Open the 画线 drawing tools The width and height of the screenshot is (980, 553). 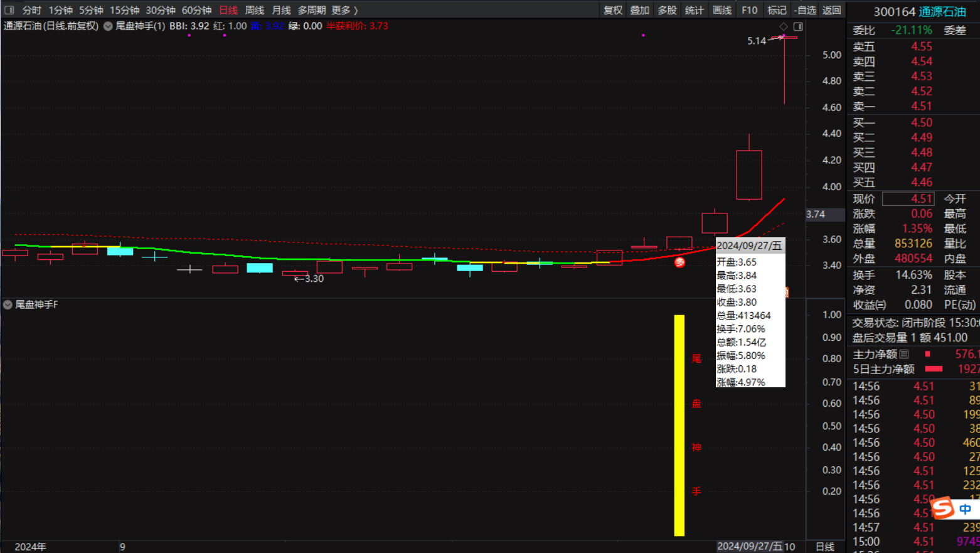(x=722, y=10)
